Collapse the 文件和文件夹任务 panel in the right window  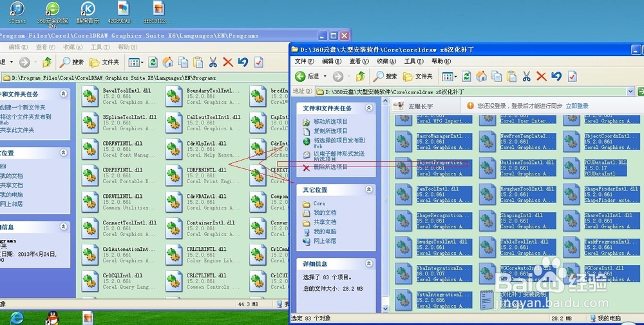pos(369,108)
